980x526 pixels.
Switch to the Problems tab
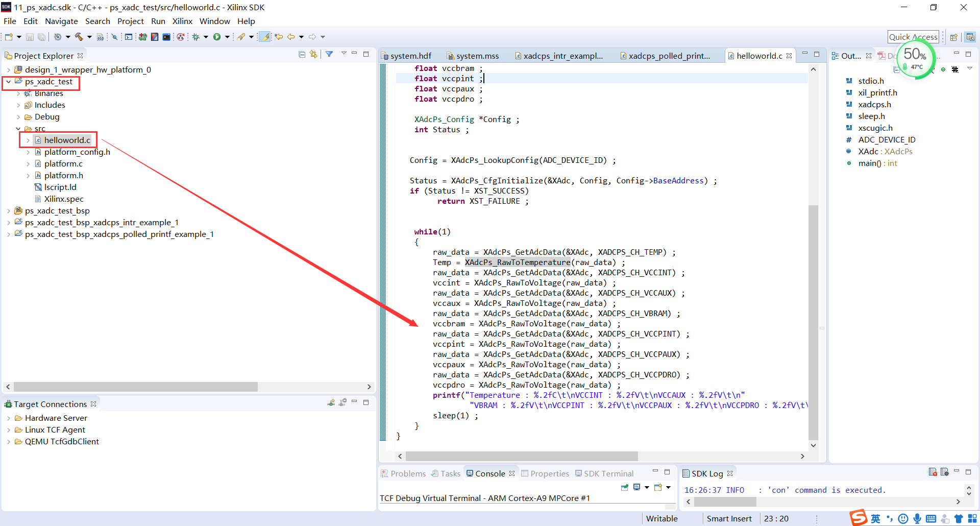(403, 473)
